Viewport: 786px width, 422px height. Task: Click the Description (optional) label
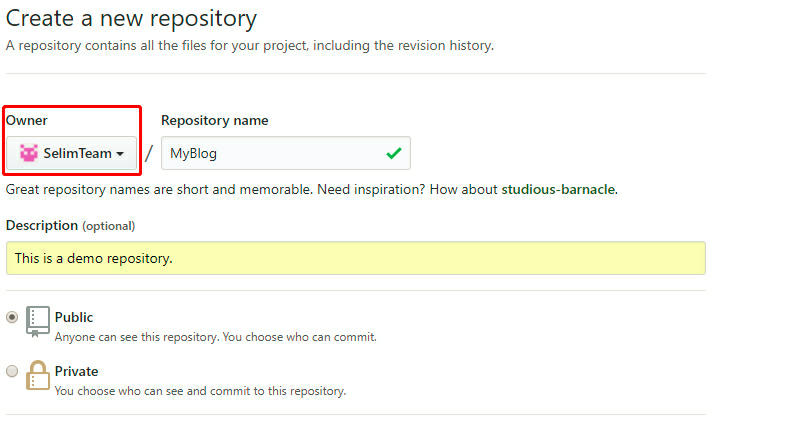(70, 225)
